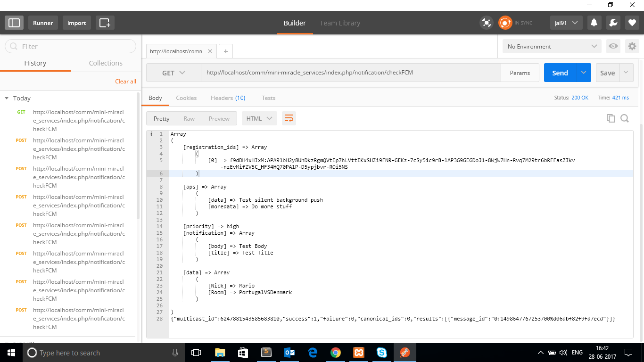The width and height of the screenshot is (644, 362).
Task: Switch to the Team Library tab
Action: [x=340, y=23]
